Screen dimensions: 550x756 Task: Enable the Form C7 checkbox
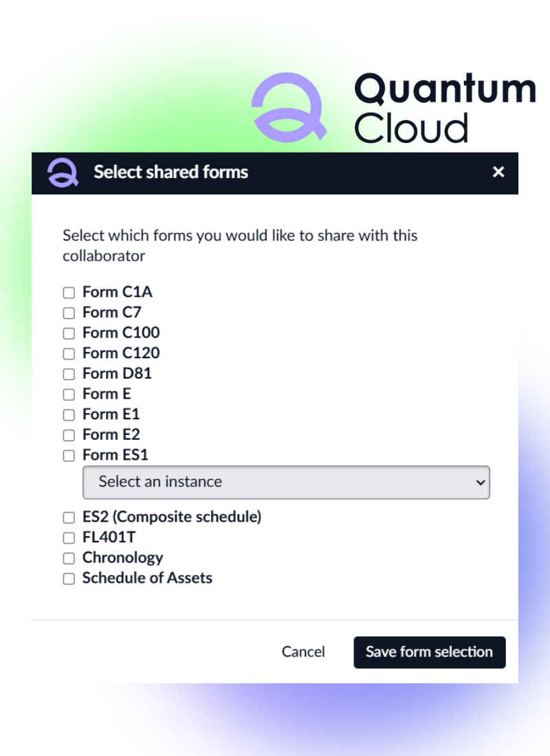tap(69, 313)
